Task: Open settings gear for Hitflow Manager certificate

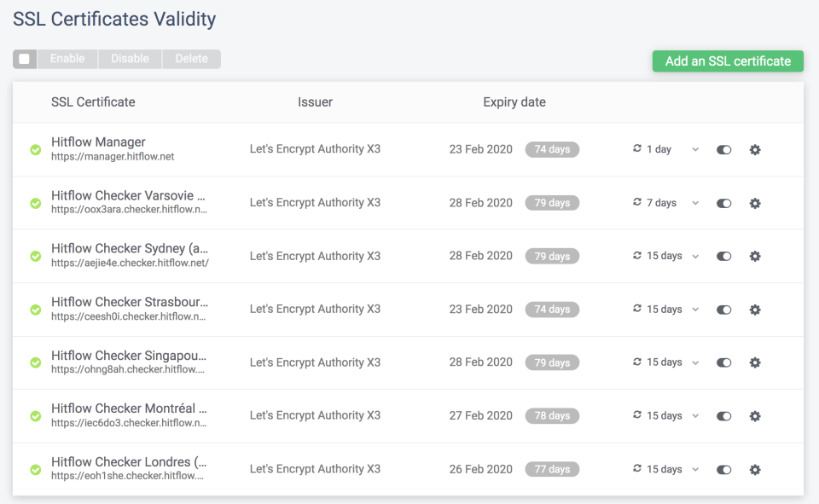Action: [x=755, y=149]
